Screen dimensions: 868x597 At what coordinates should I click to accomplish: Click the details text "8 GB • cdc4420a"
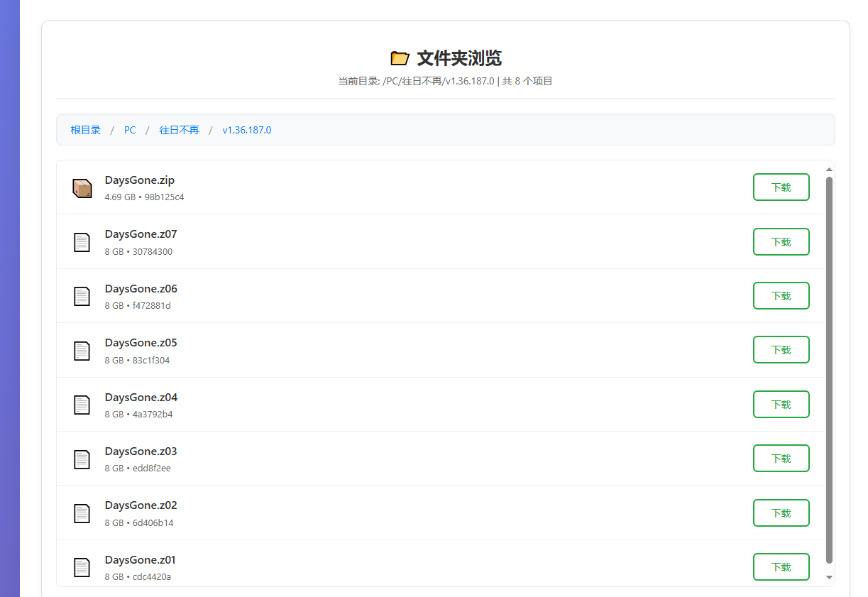pyautogui.click(x=138, y=577)
